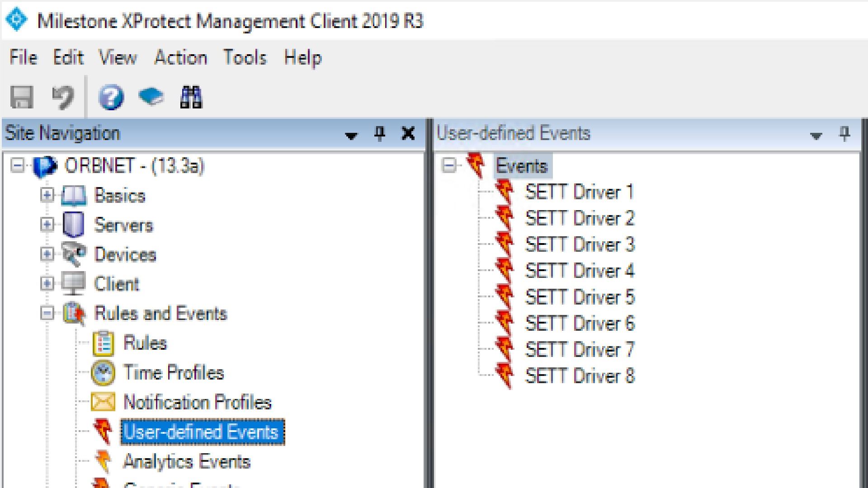Open the Tools menu
This screenshot has height=488, width=868.
tap(245, 57)
